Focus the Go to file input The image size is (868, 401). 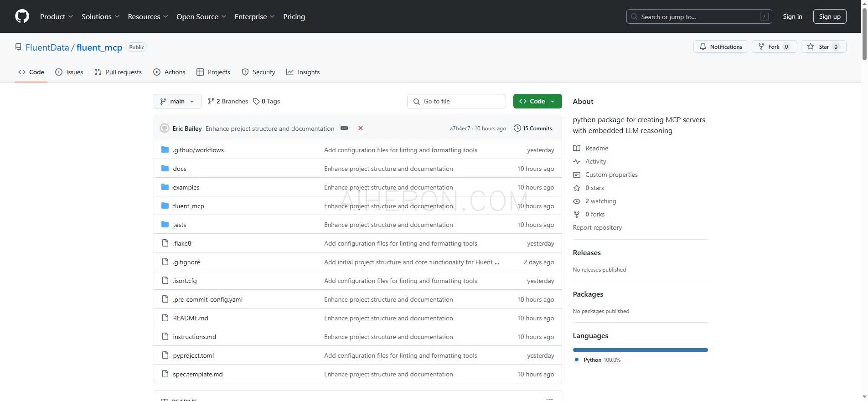coord(456,101)
